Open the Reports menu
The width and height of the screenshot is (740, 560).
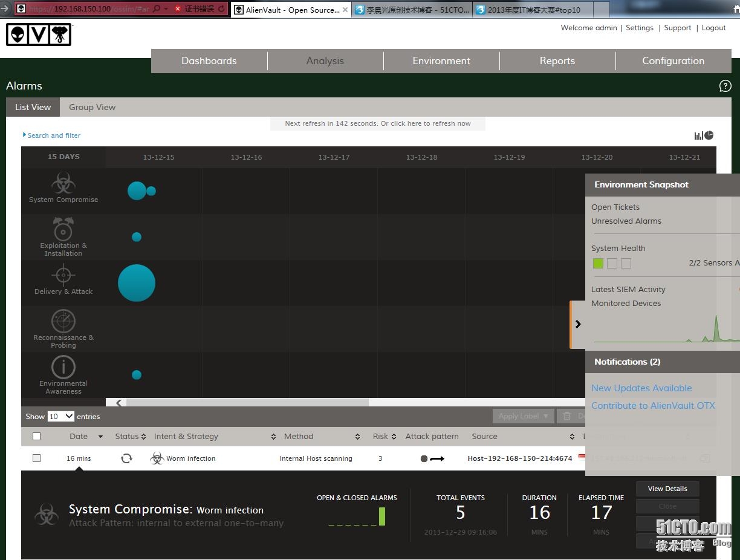point(557,60)
